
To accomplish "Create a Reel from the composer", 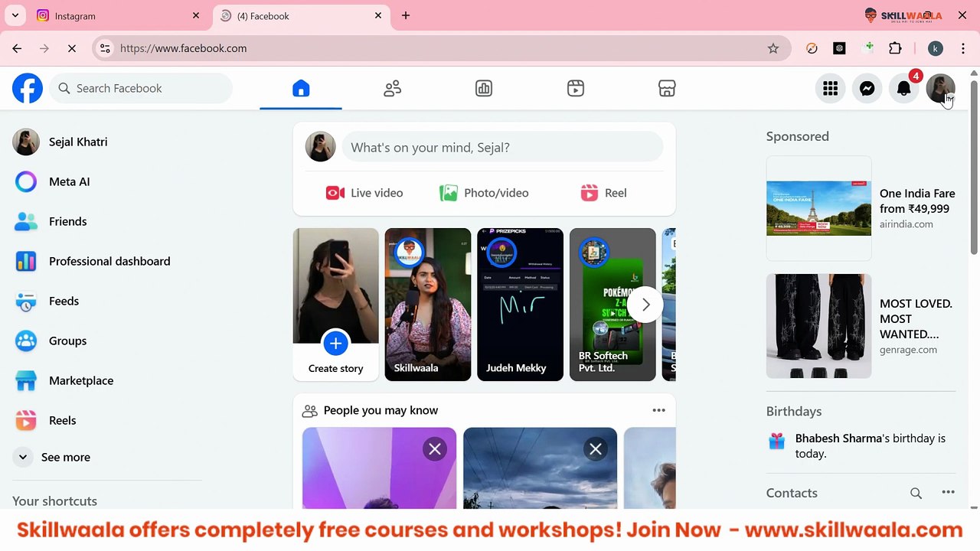I will point(604,193).
